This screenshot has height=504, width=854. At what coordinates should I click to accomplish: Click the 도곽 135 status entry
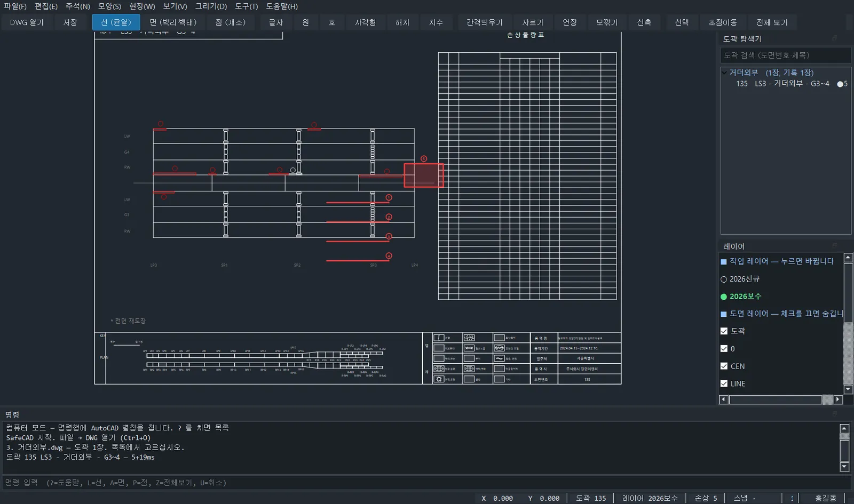[591, 498]
